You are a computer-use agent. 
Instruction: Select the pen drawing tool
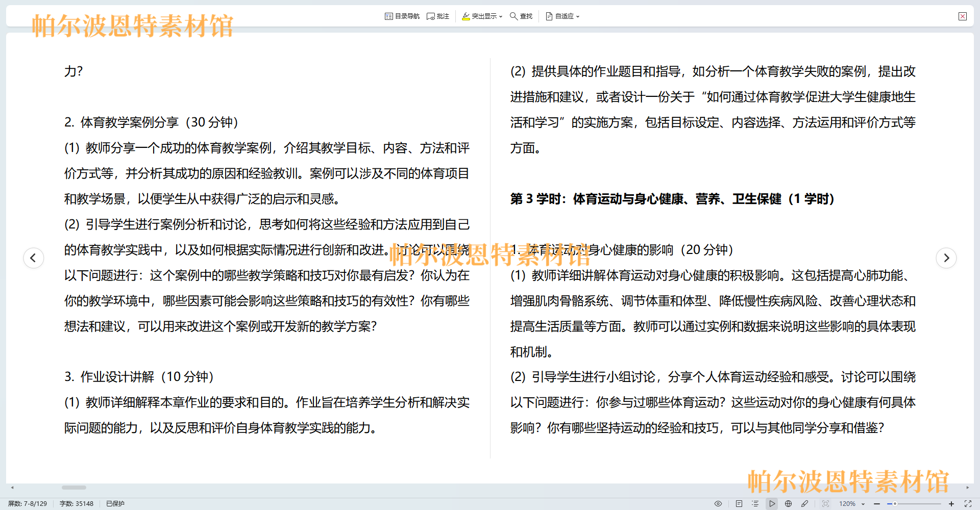coord(805,504)
